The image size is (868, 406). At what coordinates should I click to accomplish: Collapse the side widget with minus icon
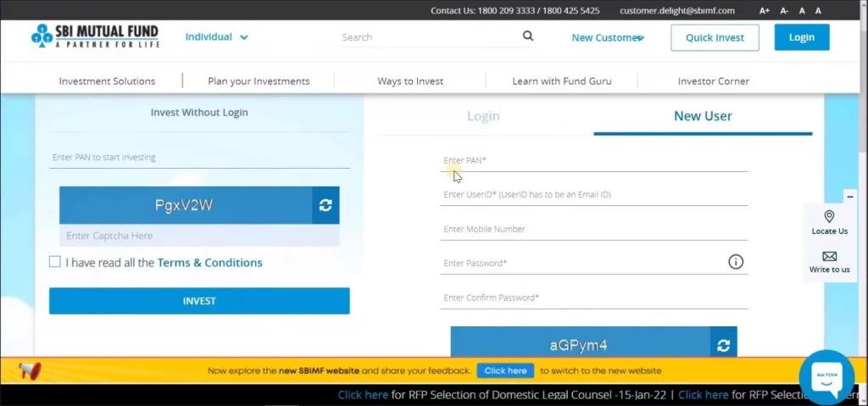coord(850,197)
